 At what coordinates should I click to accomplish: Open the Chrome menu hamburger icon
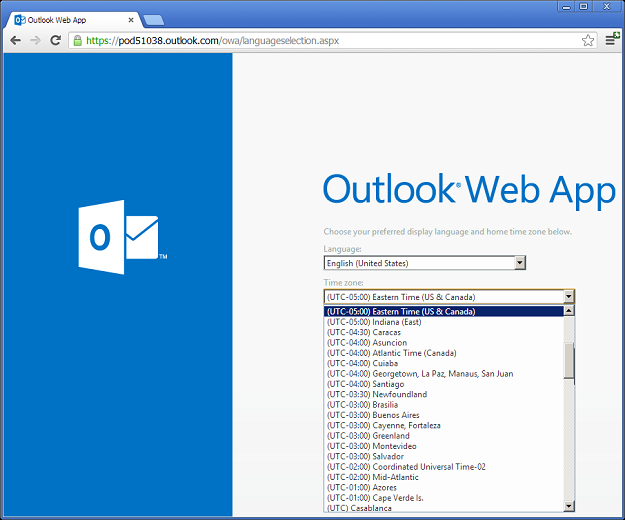(x=611, y=40)
